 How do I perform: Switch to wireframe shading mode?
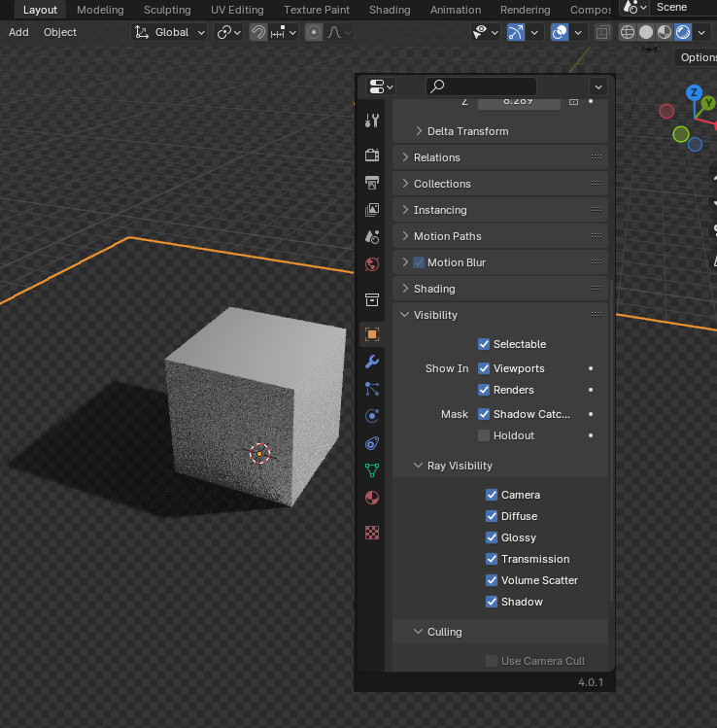tap(628, 32)
